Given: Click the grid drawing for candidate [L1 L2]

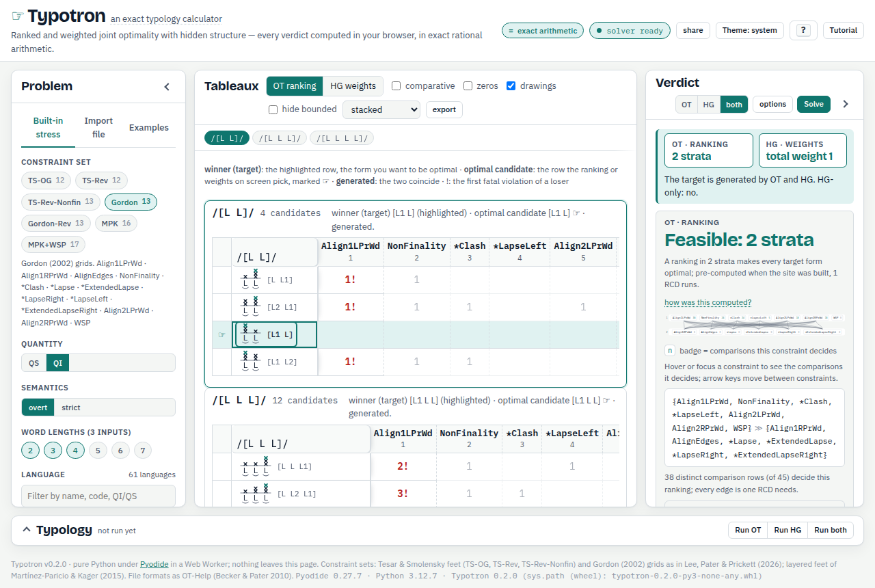Looking at the screenshot, I should [250, 362].
